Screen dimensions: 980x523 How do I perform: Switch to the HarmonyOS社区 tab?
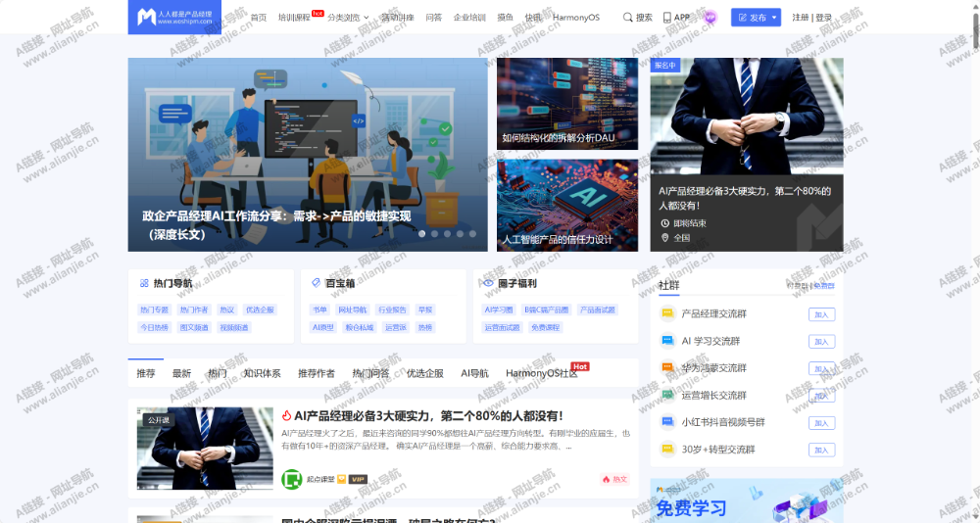542,374
